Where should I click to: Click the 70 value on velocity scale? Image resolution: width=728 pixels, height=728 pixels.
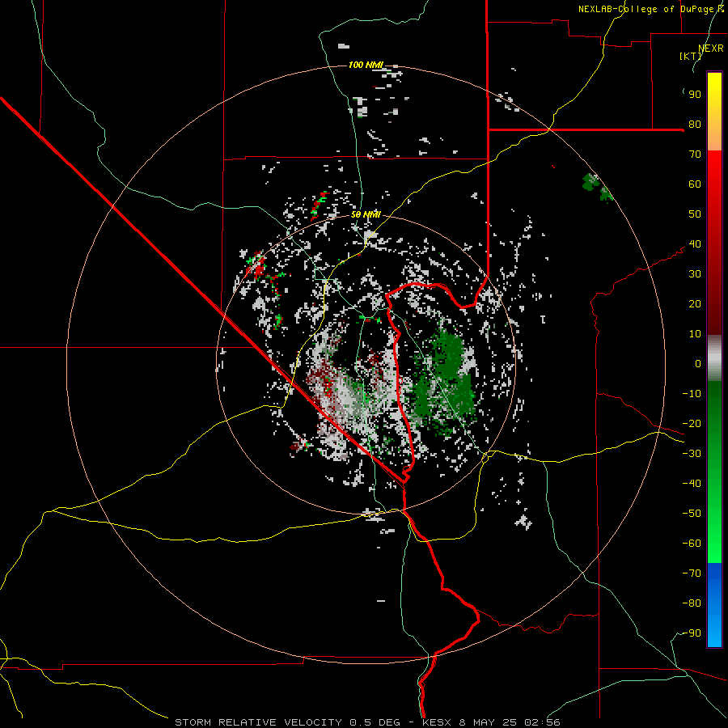point(695,154)
